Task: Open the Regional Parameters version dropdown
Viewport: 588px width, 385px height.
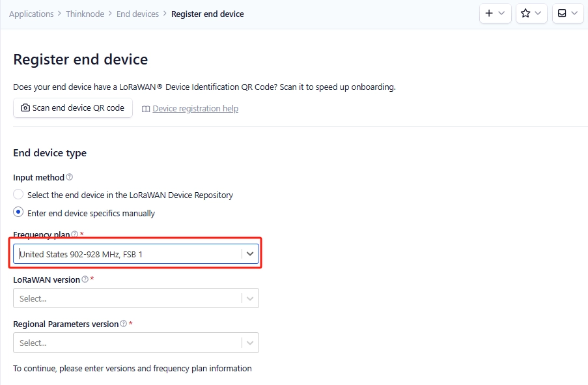Action: pos(135,343)
